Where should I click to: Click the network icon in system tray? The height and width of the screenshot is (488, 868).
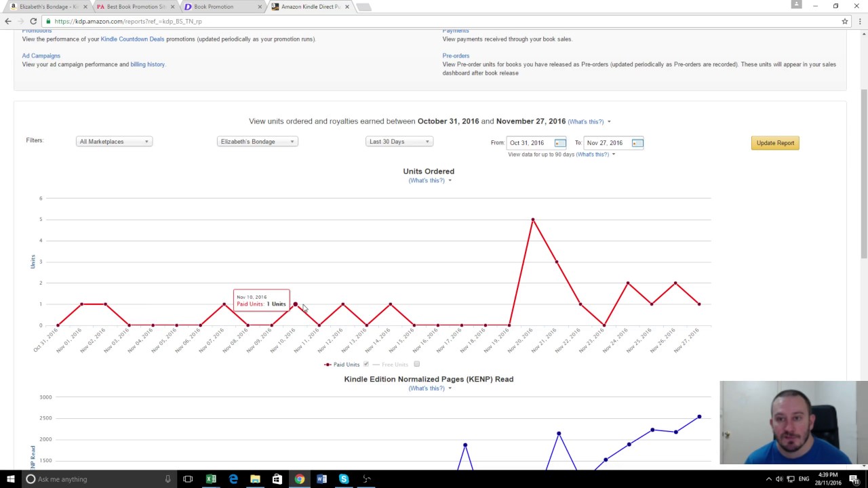[791, 479]
